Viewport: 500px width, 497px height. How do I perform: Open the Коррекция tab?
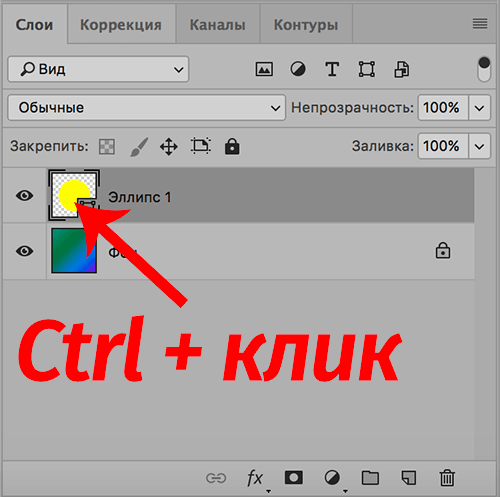pyautogui.click(x=121, y=25)
